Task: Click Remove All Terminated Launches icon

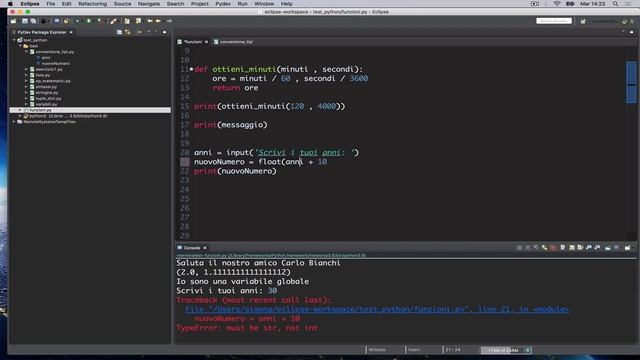Action: (x=536, y=247)
